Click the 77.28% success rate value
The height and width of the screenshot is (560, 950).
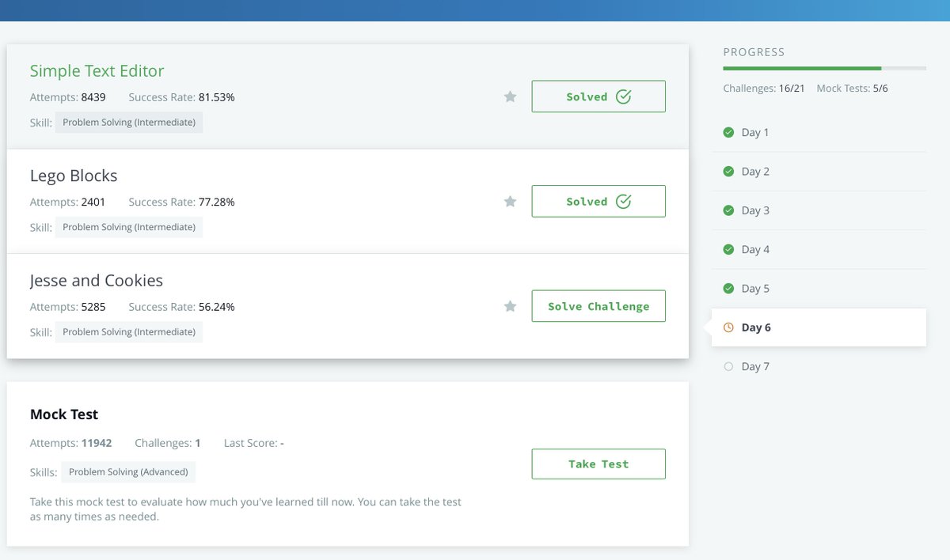pyautogui.click(x=217, y=202)
